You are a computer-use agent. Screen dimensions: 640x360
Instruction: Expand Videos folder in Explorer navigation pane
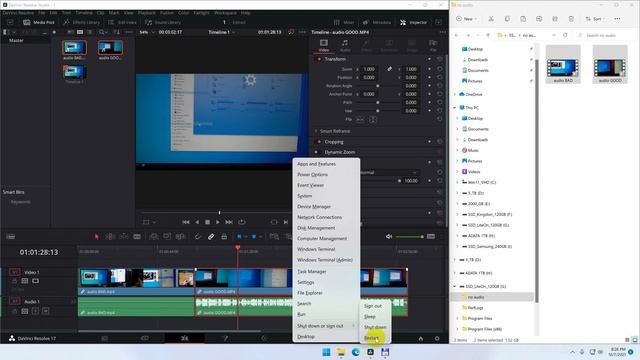point(458,171)
